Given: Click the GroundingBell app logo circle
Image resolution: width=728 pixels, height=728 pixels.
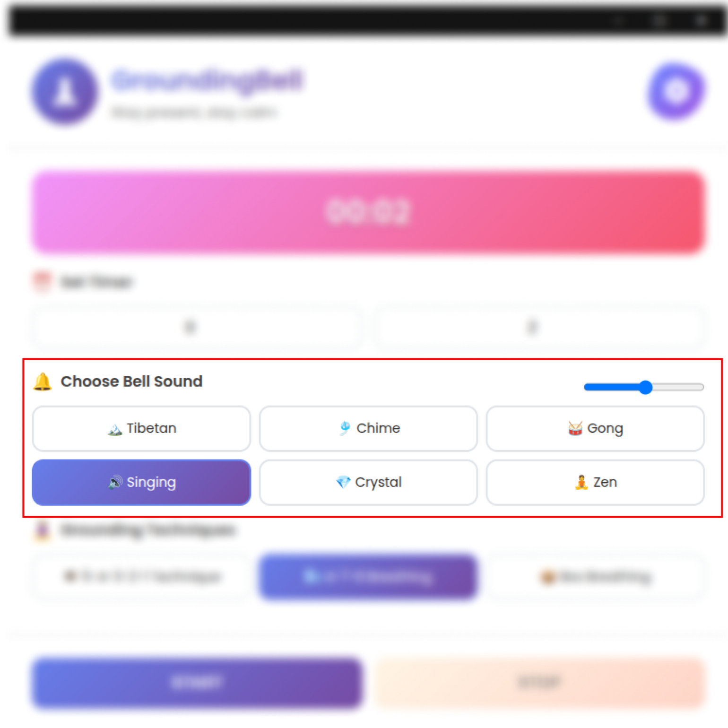Looking at the screenshot, I should point(65,91).
